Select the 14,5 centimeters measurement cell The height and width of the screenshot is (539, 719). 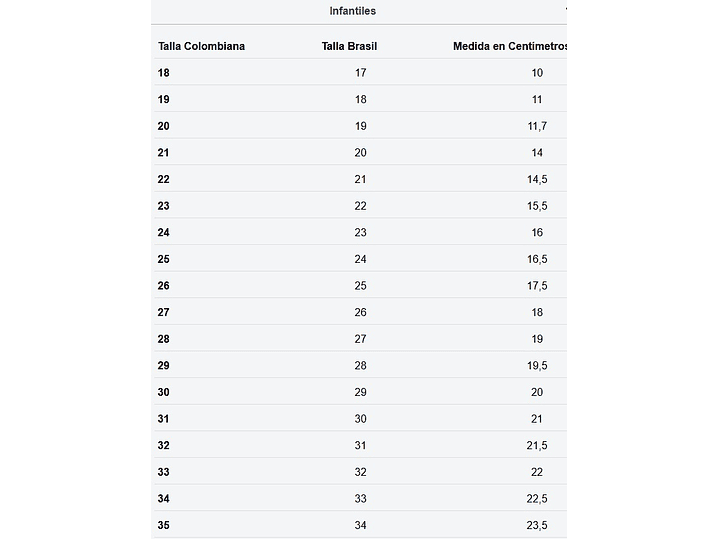pyautogui.click(x=538, y=179)
